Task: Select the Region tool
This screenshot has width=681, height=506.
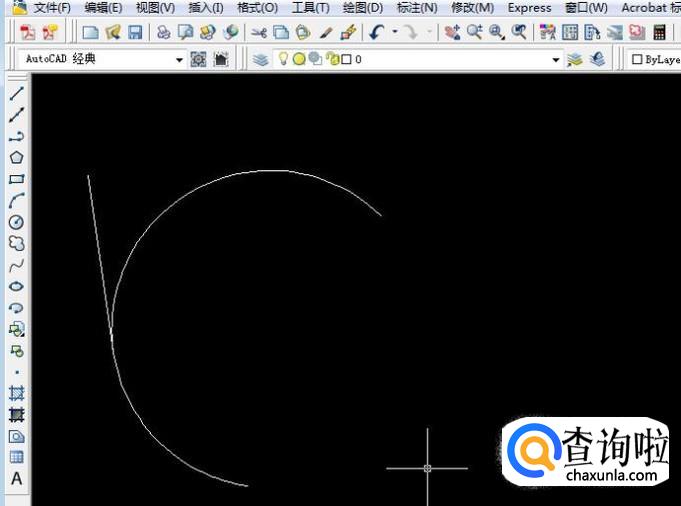Action: (x=17, y=437)
